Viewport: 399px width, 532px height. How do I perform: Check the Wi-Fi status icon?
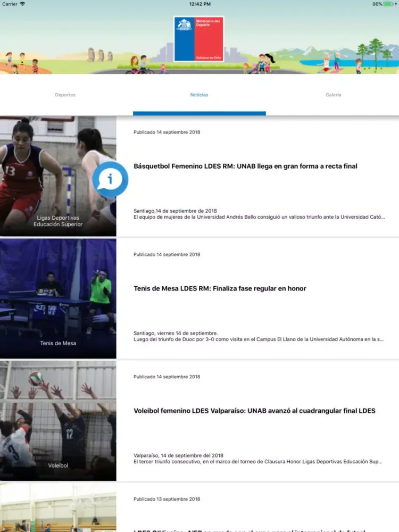coord(22,4)
